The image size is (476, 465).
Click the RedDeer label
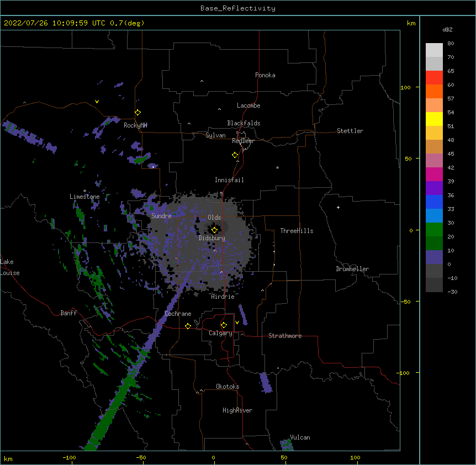pyautogui.click(x=243, y=141)
